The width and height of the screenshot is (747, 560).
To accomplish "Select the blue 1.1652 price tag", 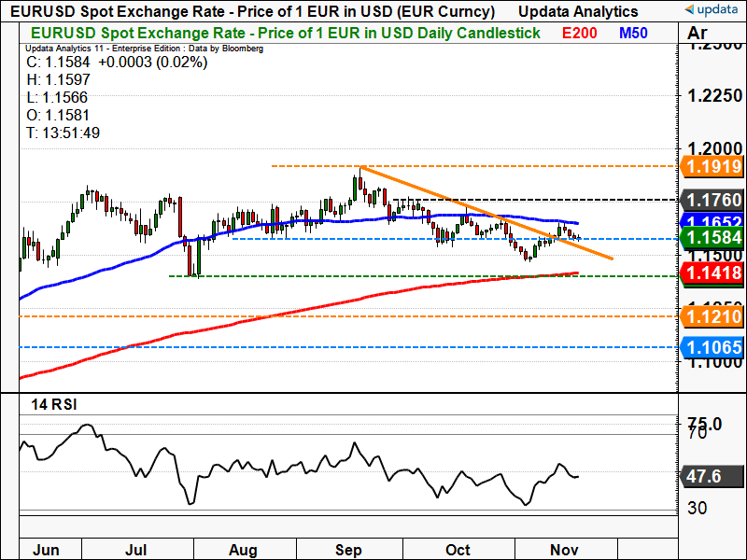I will [712, 221].
